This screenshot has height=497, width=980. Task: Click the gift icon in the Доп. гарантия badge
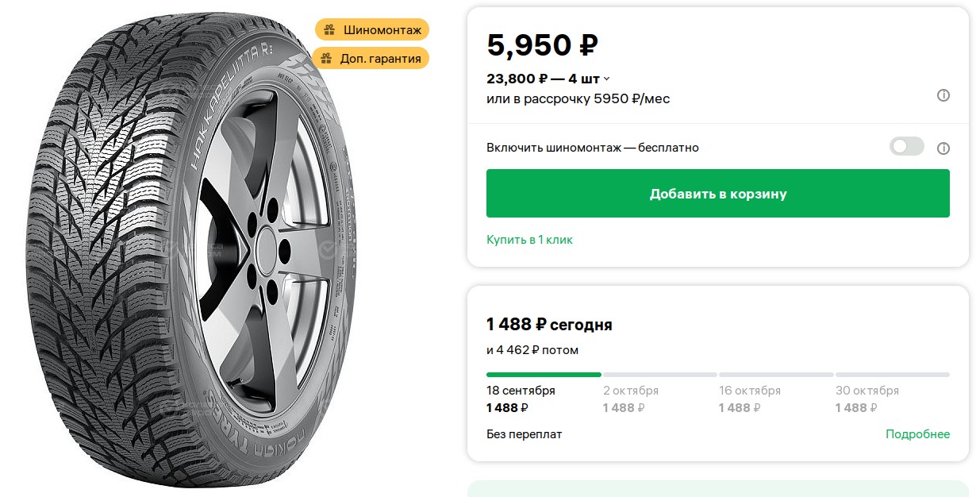coord(326,59)
